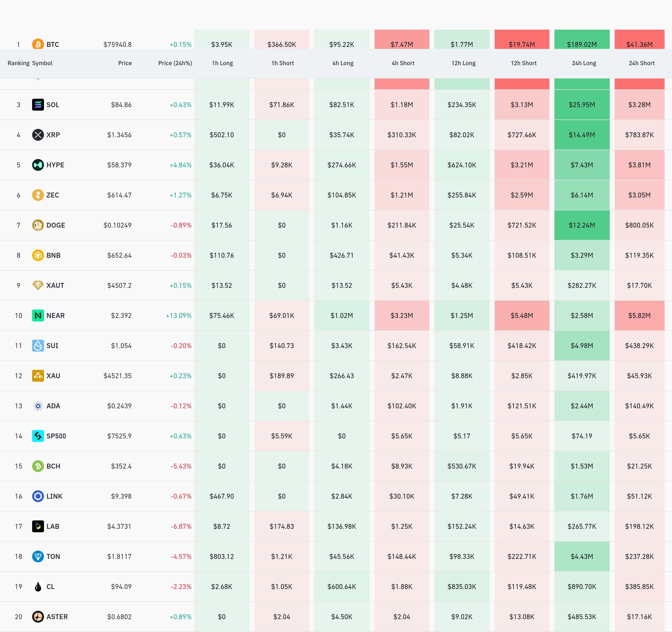Open the DOGE symbol name
The image size is (672, 632).
click(56, 225)
